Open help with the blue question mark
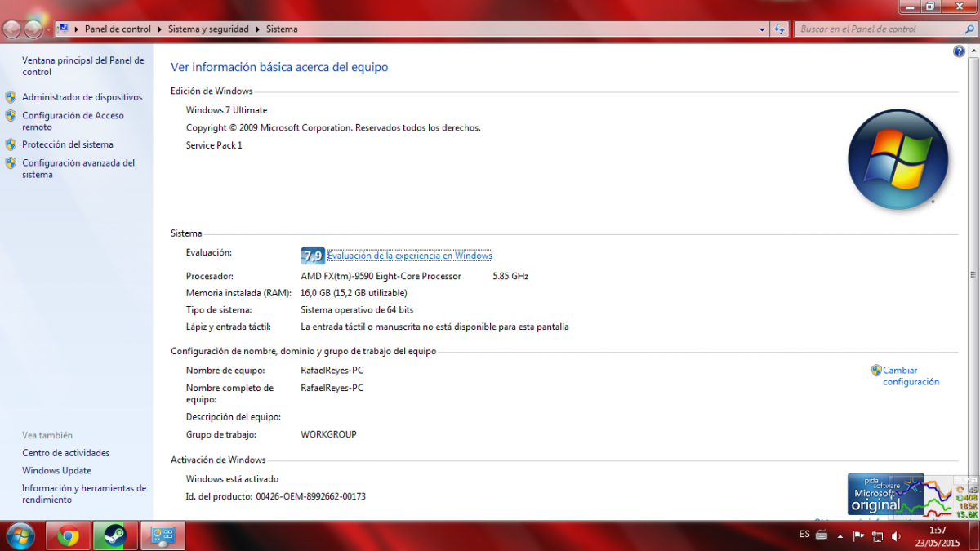This screenshot has height=551, width=980. coord(960,51)
